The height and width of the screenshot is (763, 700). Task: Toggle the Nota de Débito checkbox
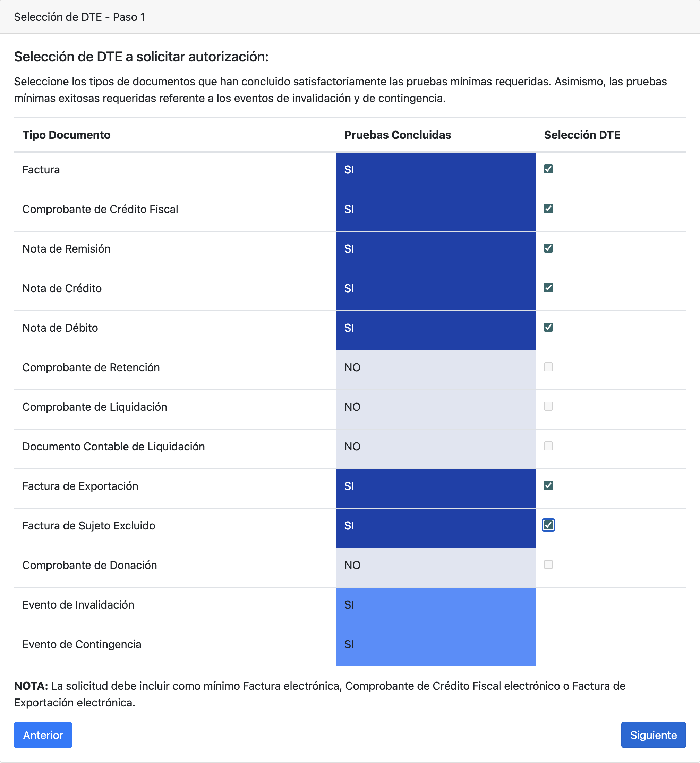point(548,327)
